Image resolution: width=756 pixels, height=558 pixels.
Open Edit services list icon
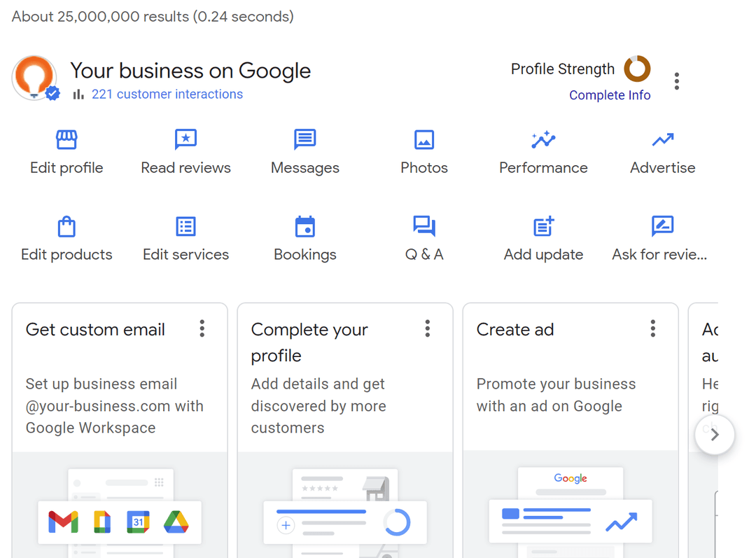click(185, 227)
